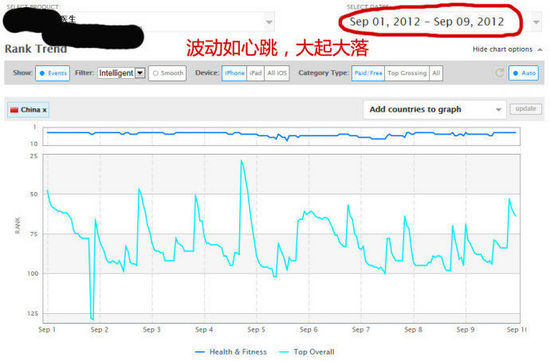The width and height of the screenshot is (550, 361).
Task: Open Add countries to graph dropdown
Action: [435, 109]
